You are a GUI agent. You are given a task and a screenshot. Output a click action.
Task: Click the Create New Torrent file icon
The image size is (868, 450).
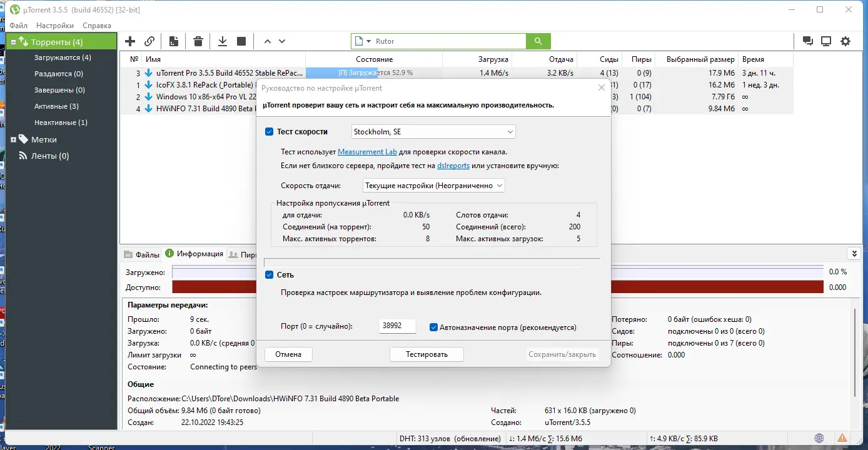tap(174, 41)
